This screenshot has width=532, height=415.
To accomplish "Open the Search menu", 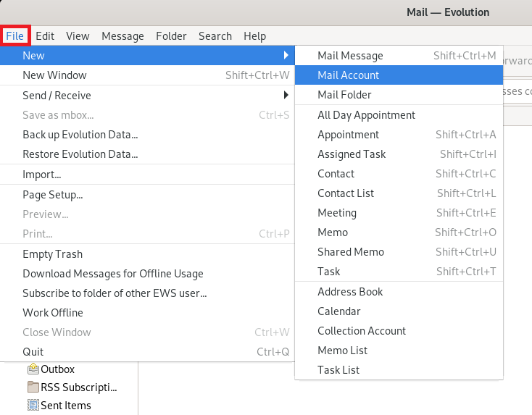I will pos(215,35).
